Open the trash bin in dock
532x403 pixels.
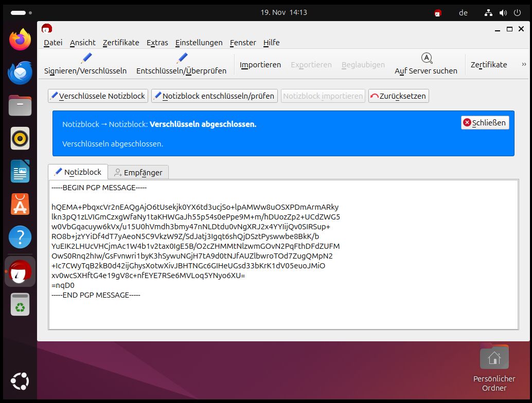tap(20, 304)
